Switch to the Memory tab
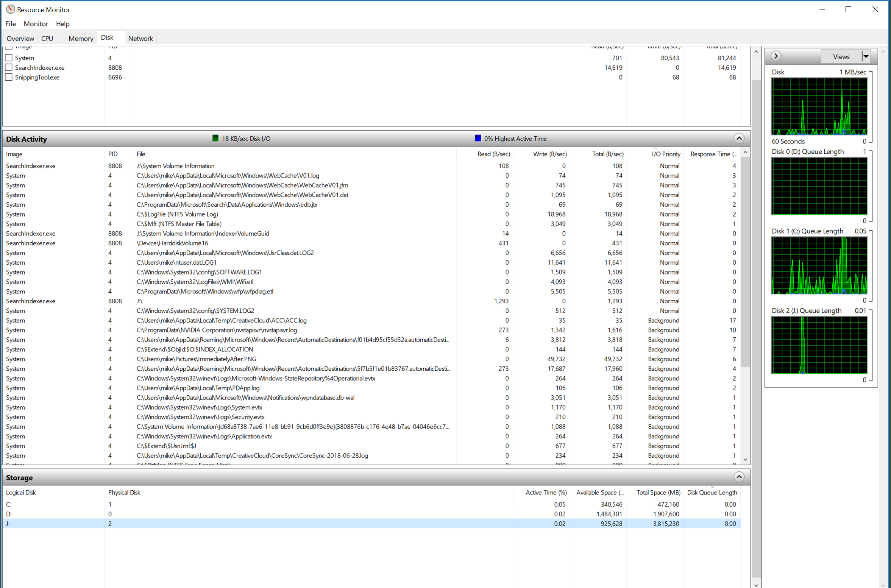 point(81,38)
